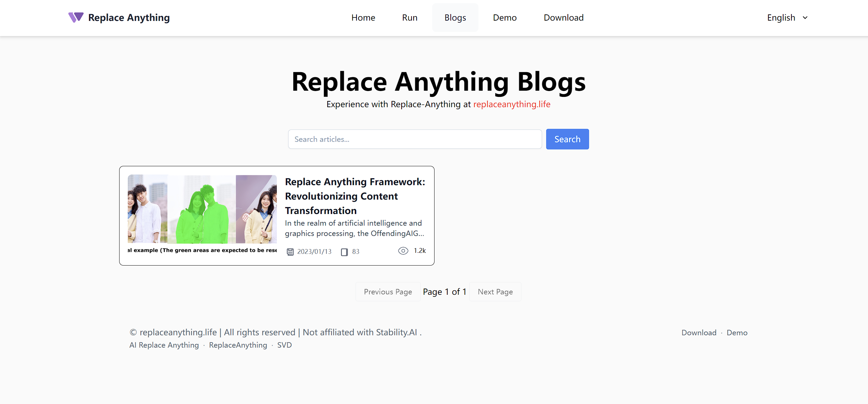Image resolution: width=868 pixels, height=404 pixels.
Task: Click the ReplaceAnything footer link
Action: pyautogui.click(x=238, y=345)
